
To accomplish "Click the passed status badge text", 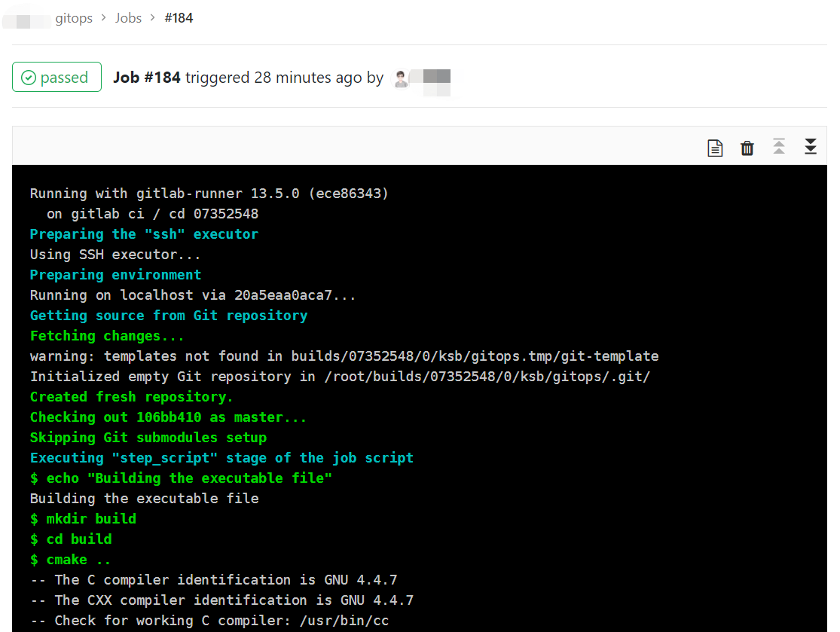I will pos(64,78).
